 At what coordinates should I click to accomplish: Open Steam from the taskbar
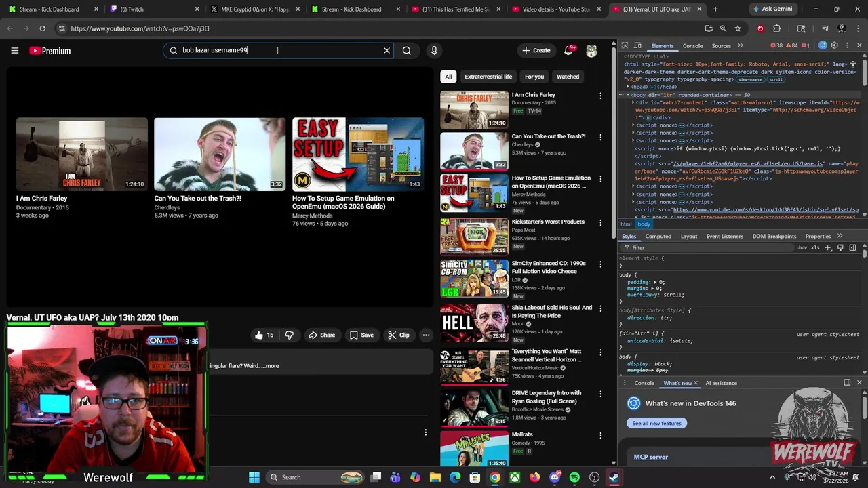point(614,477)
